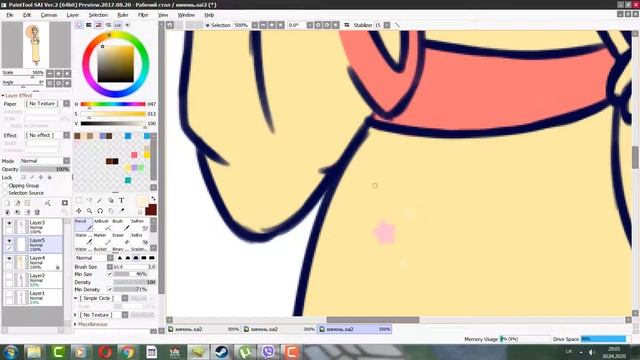The height and width of the screenshot is (360, 640).
Task: Hide Layer4 visibility eye
Action: tap(9, 258)
